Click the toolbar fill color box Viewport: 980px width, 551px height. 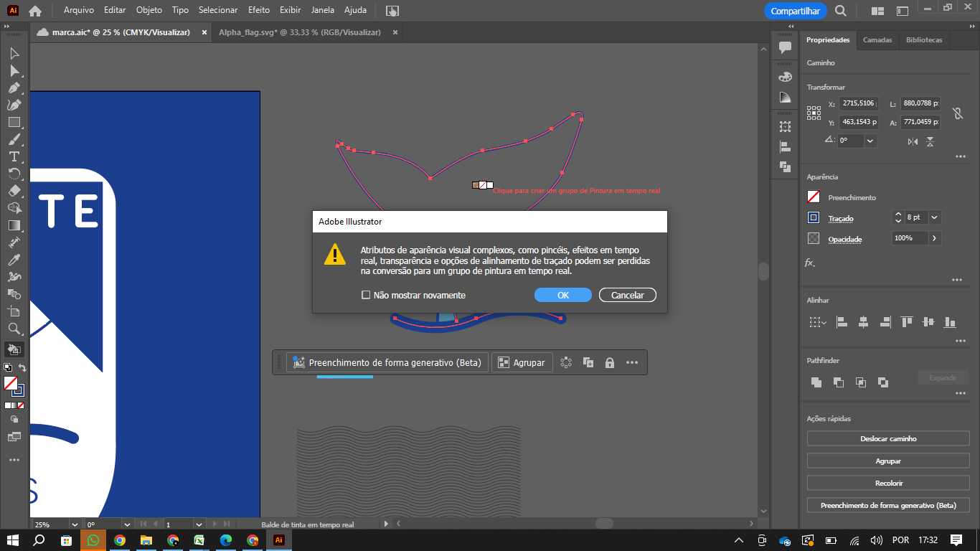pos(10,383)
